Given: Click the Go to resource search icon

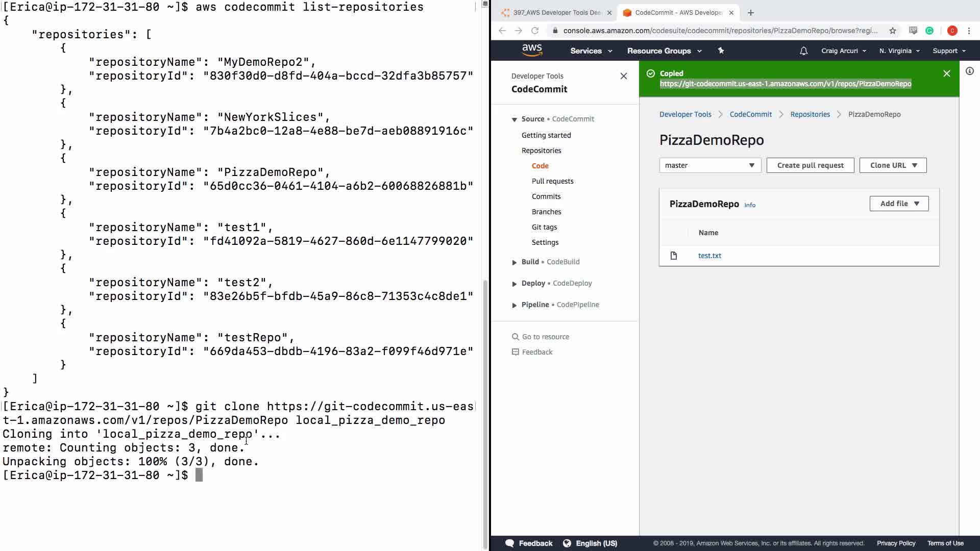Looking at the screenshot, I should 515,337.
